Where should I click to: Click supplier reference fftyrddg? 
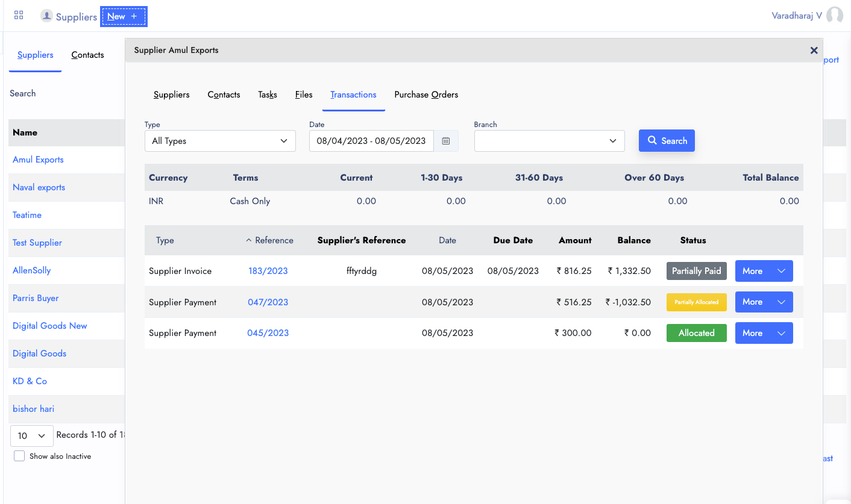pos(362,271)
